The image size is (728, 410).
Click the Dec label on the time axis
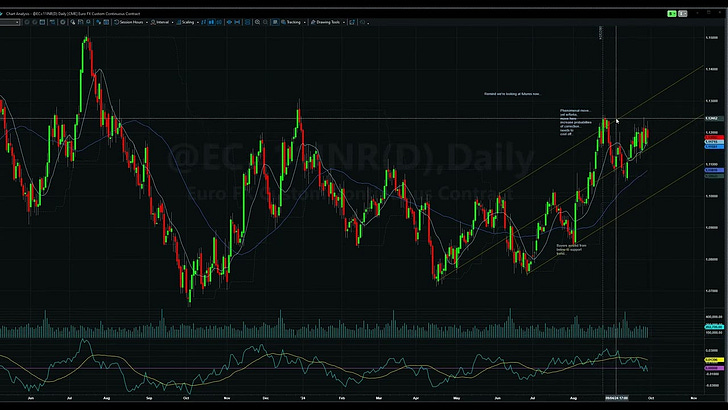click(x=266, y=398)
